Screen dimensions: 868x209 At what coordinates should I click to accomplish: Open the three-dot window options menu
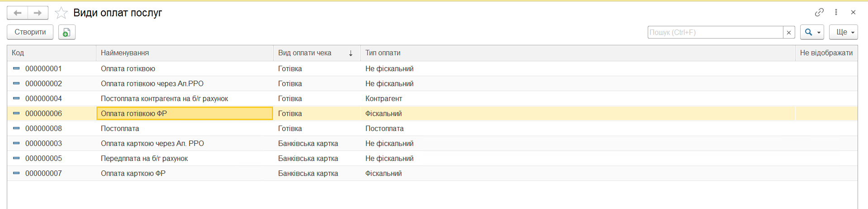pyautogui.click(x=836, y=12)
